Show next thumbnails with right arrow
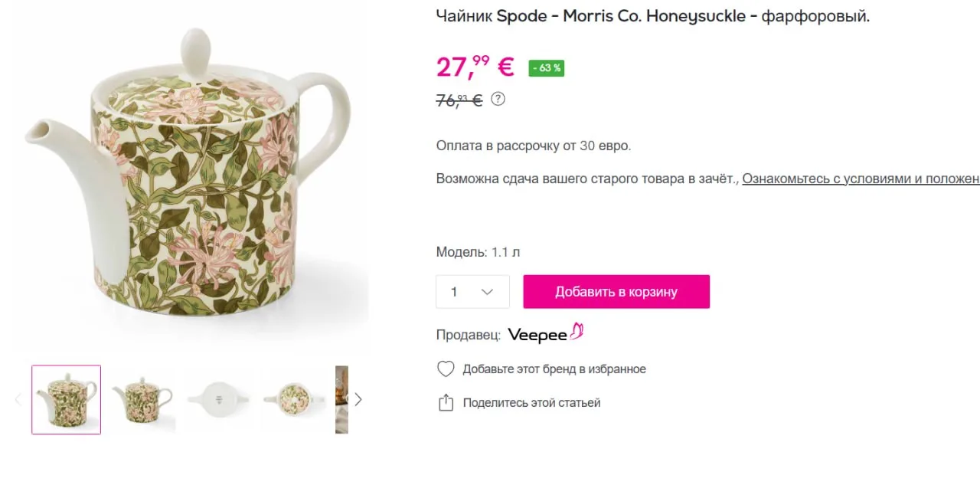The width and height of the screenshot is (980, 485). [358, 399]
